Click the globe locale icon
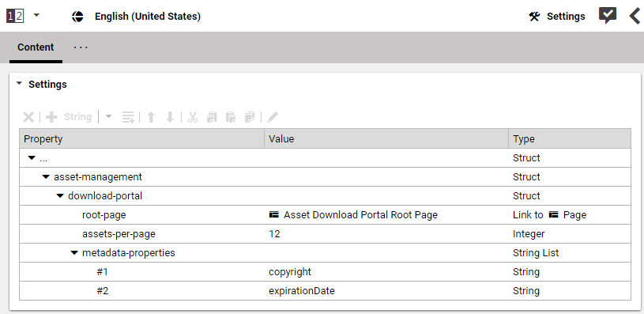 point(77,17)
